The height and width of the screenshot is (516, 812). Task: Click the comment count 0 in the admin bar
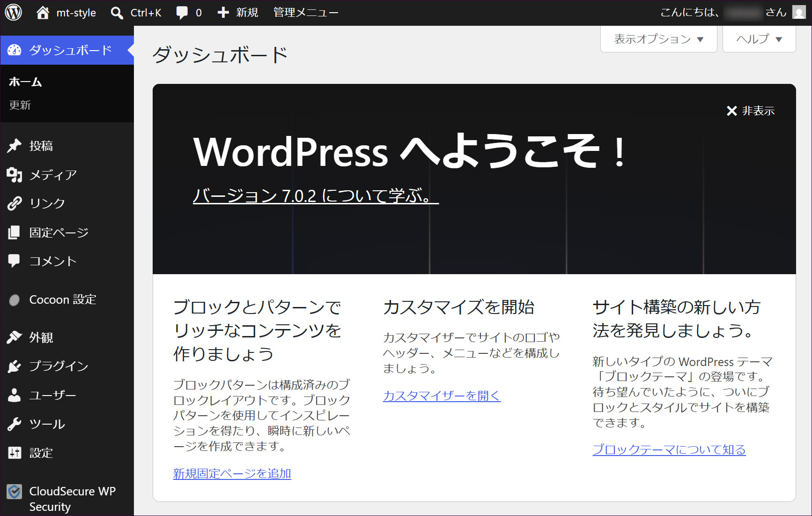click(x=199, y=13)
